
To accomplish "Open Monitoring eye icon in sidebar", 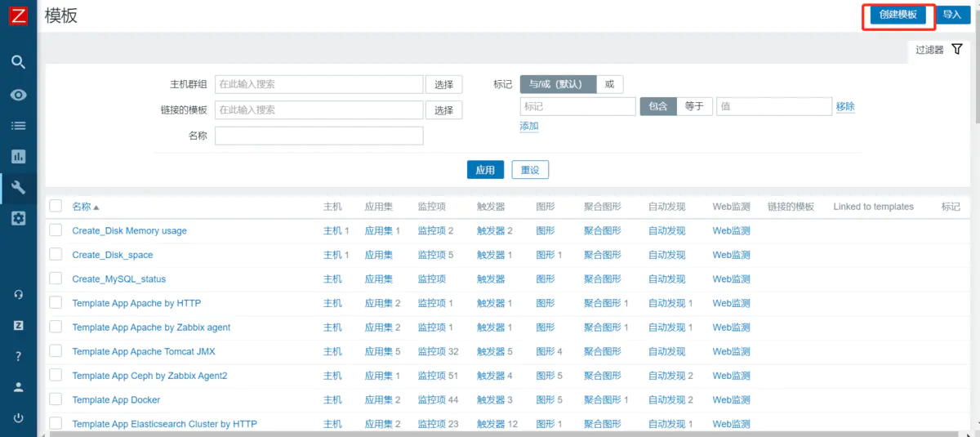I will coord(18,95).
